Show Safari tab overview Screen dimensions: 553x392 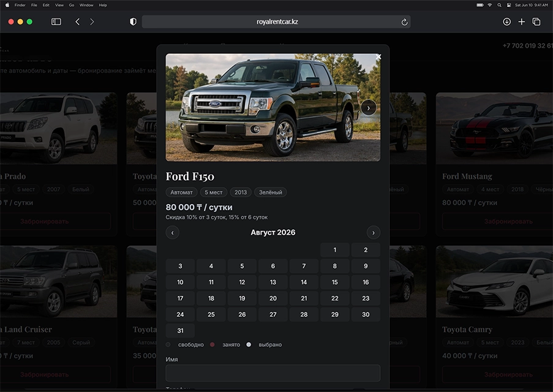point(536,22)
